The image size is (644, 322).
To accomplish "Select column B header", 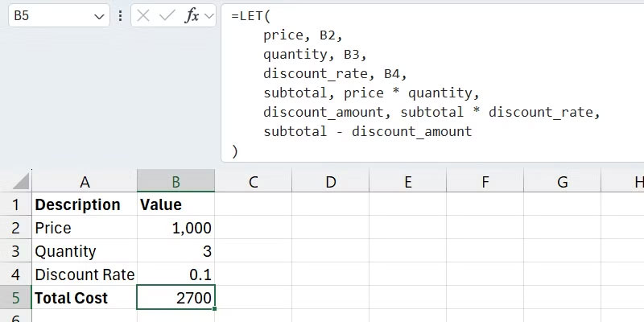I will pyautogui.click(x=175, y=182).
